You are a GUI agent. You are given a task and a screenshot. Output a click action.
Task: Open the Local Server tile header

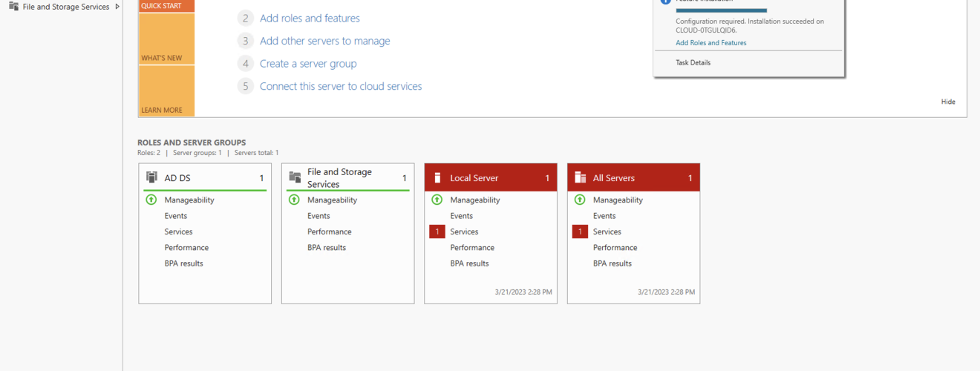click(491, 178)
